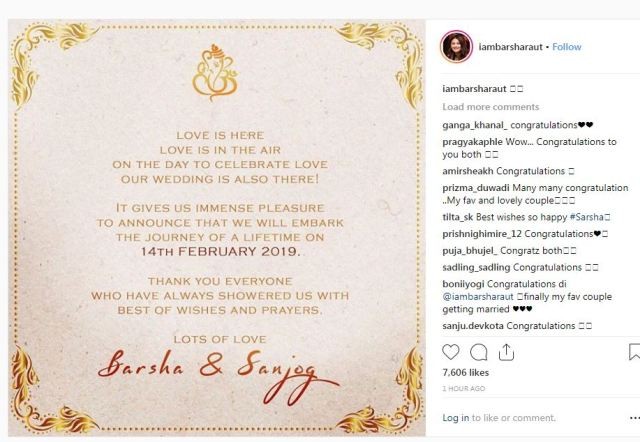Visit pragyakaphle's profile from comments
Viewport: 640px width, 442px height.
[x=473, y=143]
